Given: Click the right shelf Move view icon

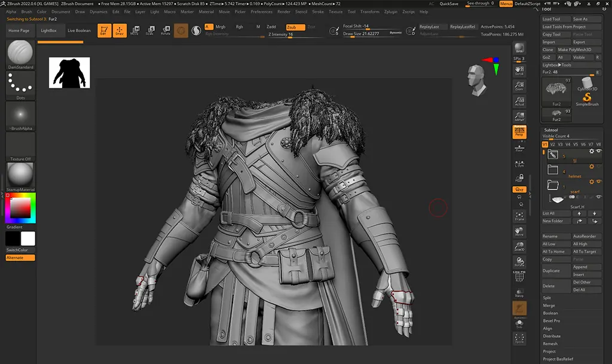Looking at the screenshot, I should 519,231.
